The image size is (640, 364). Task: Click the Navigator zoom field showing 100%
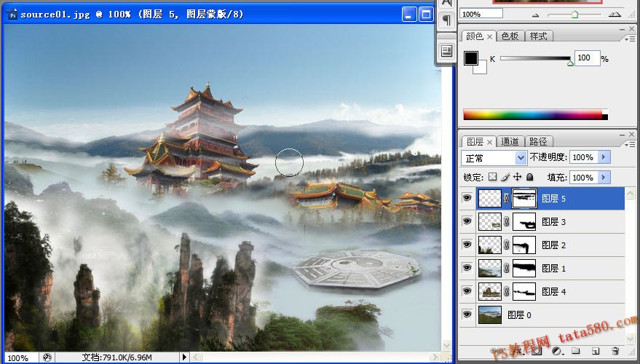481,14
